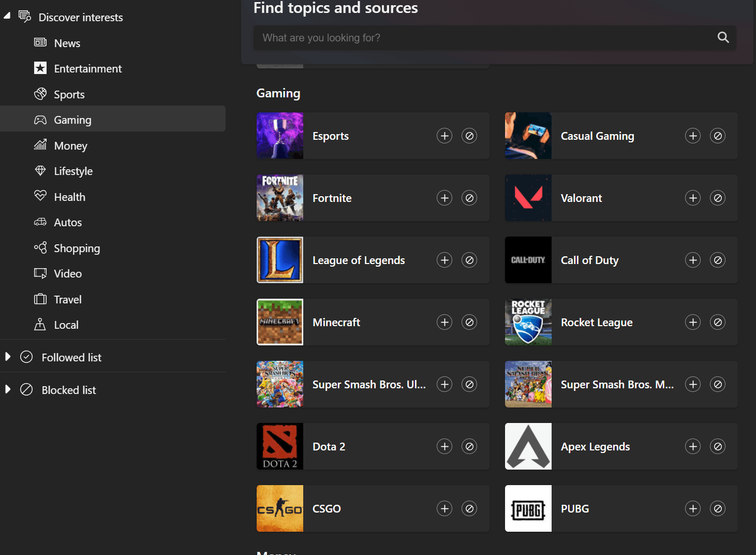Block the Dota 2 topic
Image resolution: width=756 pixels, height=555 pixels.
click(469, 446)
